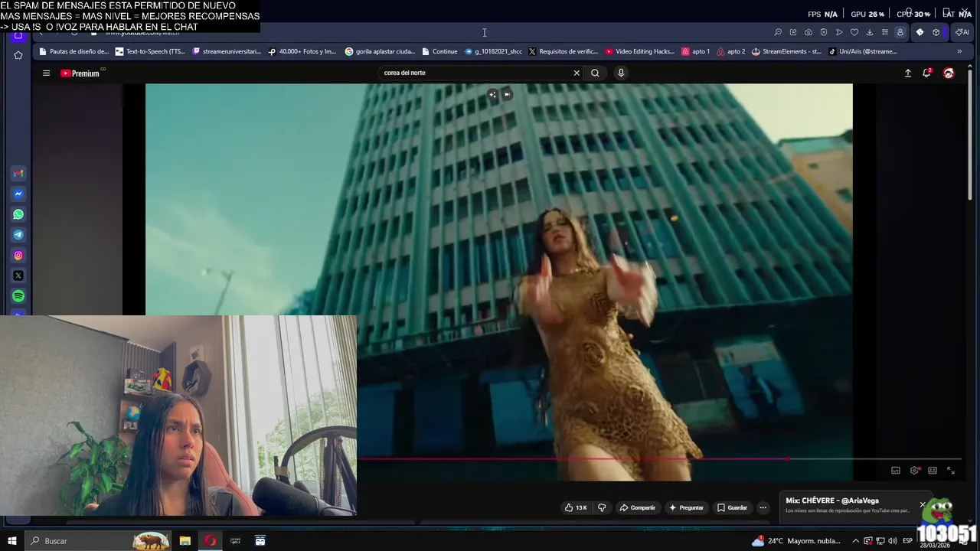Open 'Requisitos de verific...' bookmark
980x551 pixels.
563,52
